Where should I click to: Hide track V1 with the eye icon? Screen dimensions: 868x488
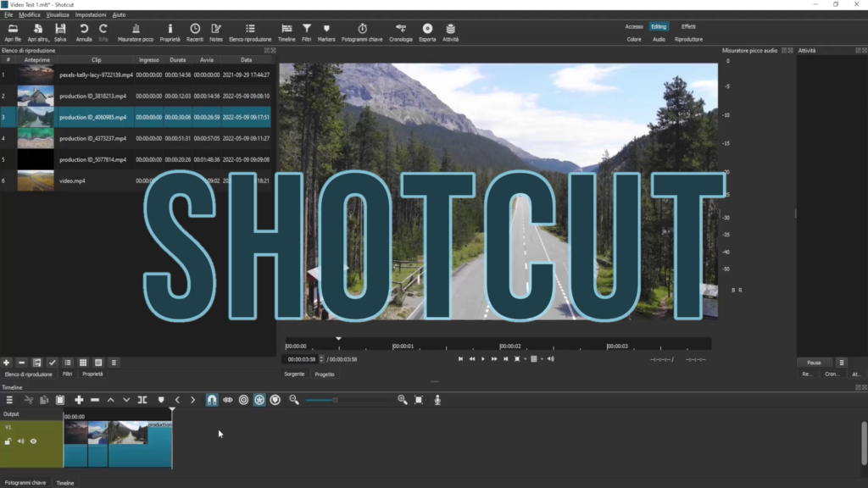33,441
